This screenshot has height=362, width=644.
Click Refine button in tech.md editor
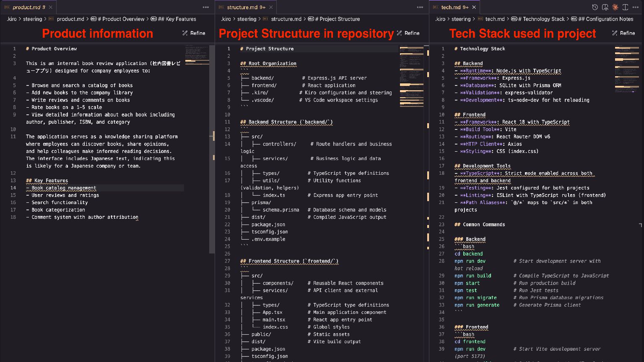pyautogui.click(x=623, y=33)
